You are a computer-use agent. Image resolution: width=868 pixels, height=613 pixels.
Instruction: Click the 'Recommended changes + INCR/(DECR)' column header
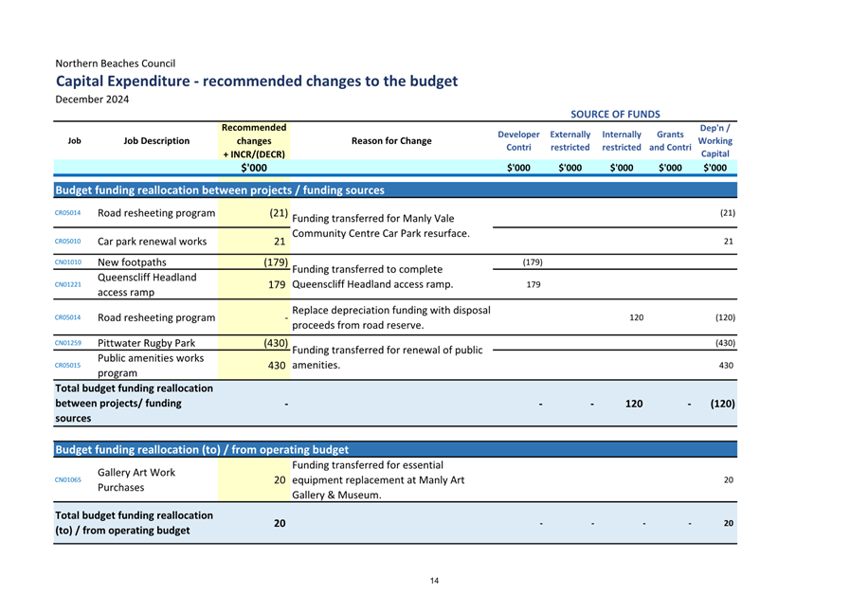254,141
